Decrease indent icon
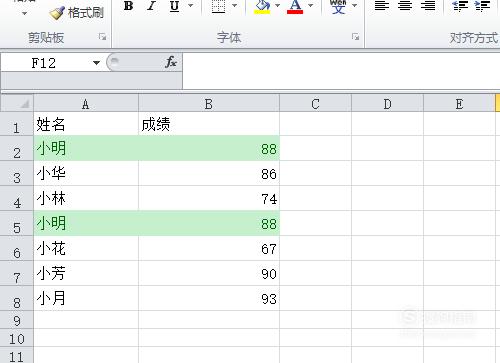Viewport: 500px width, 363px height. click(459, 6)
